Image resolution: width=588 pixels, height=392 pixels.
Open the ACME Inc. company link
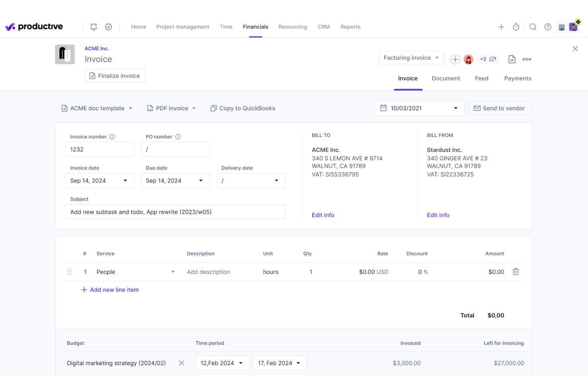tap(97, 48)
